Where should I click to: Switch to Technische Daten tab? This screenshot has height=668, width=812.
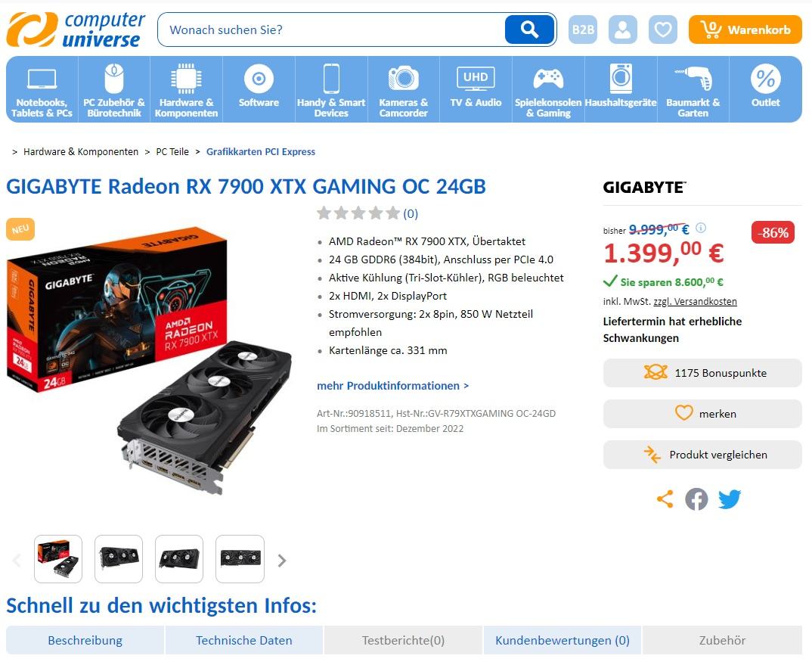click(x=244, y=640)
